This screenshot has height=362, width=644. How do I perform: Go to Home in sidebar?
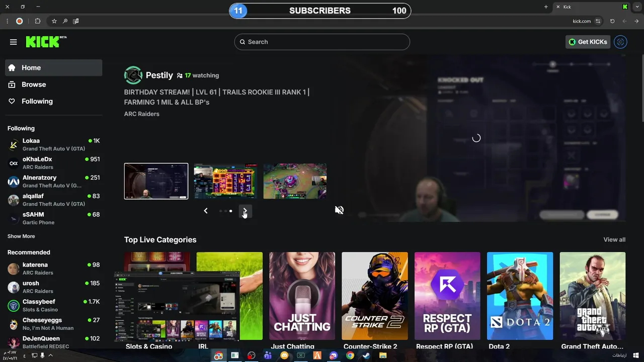click(53, 67)
